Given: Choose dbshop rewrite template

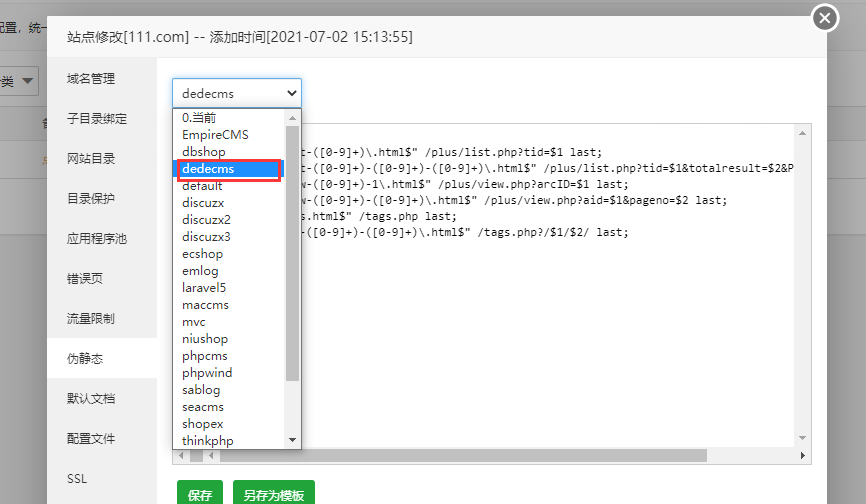Looking at the screenshot, I should 229,152.
